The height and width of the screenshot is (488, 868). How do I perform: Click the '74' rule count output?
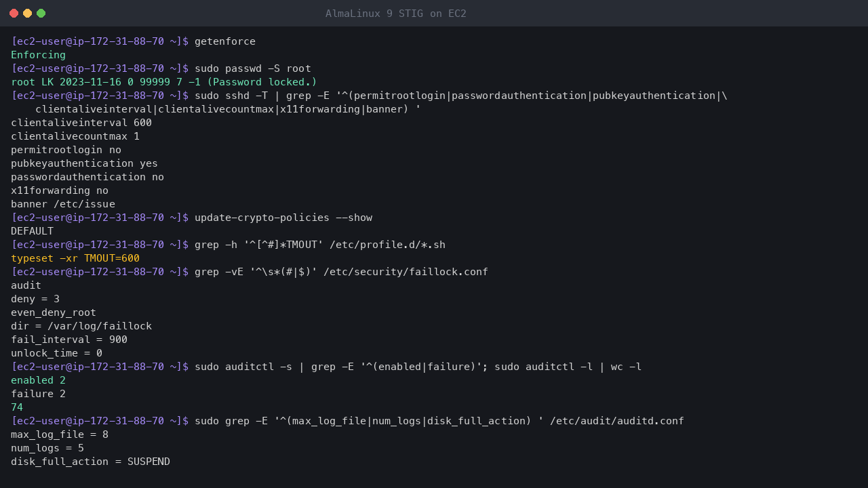coord(17,407)
